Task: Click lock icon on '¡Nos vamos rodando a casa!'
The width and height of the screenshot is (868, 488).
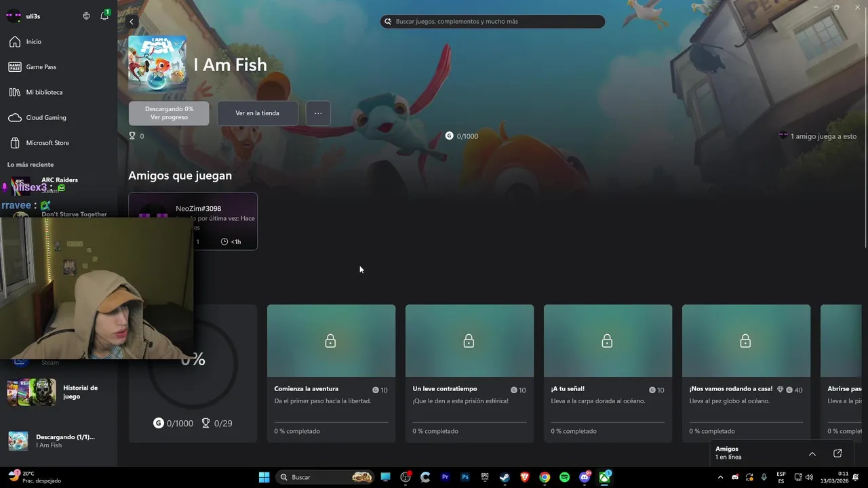Action: (745, 341)
